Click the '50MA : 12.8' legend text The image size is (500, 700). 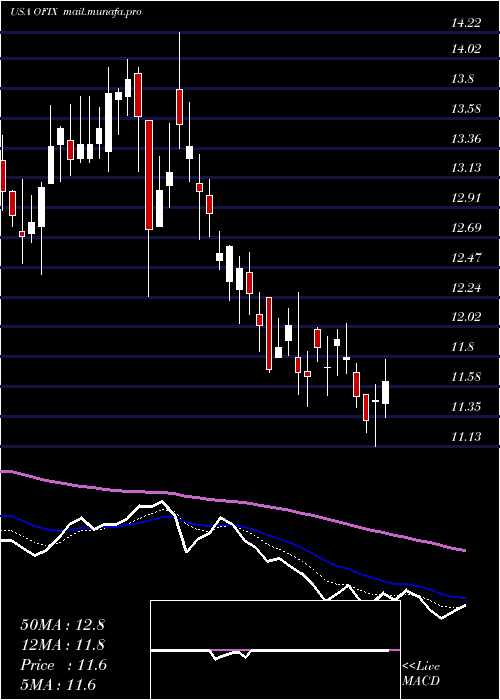coord(62,625)
